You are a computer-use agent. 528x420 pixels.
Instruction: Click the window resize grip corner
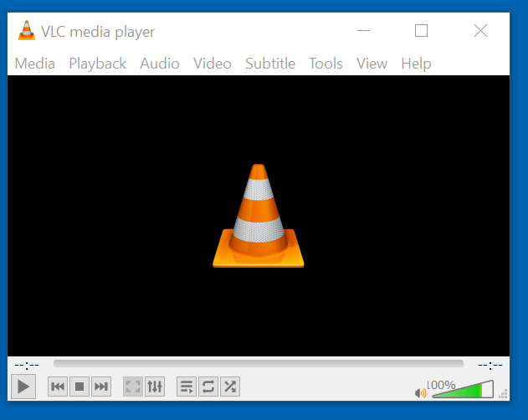(x=504, y=394)
